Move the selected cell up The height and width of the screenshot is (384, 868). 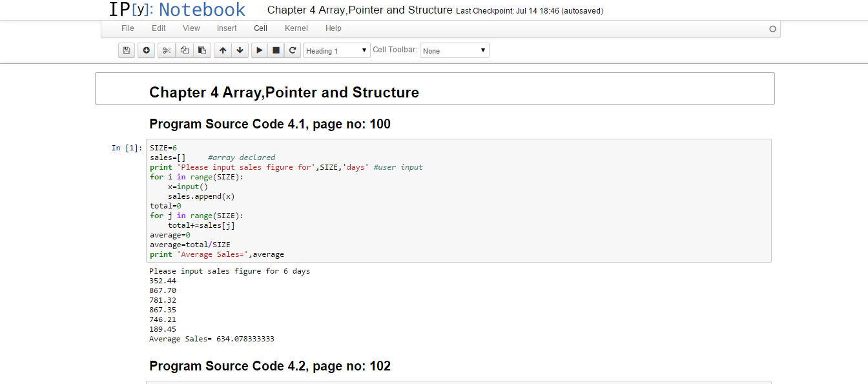(223, 50)
